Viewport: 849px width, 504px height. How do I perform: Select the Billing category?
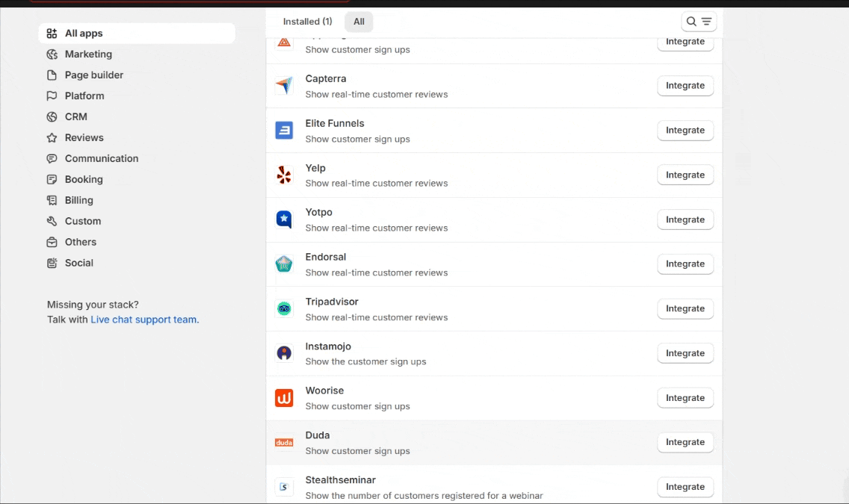pyautogui.click(x=78, y=201)
